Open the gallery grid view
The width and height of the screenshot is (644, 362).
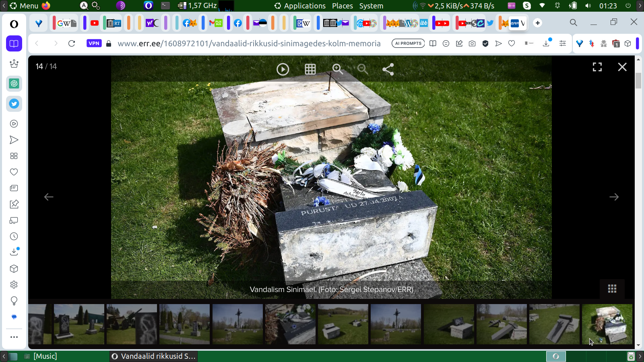310,70
